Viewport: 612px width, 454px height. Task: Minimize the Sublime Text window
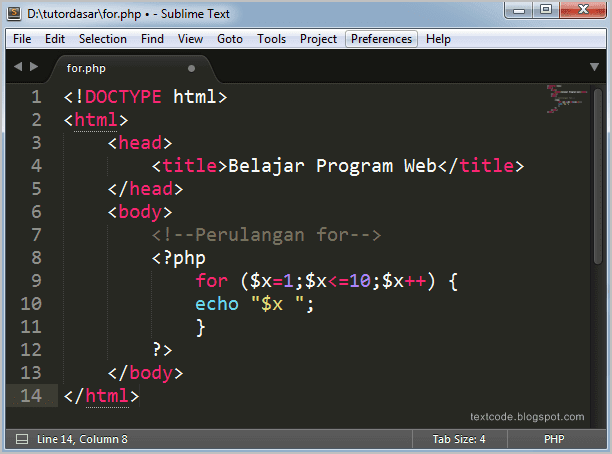pyautogui.click(x=519, y=10)
